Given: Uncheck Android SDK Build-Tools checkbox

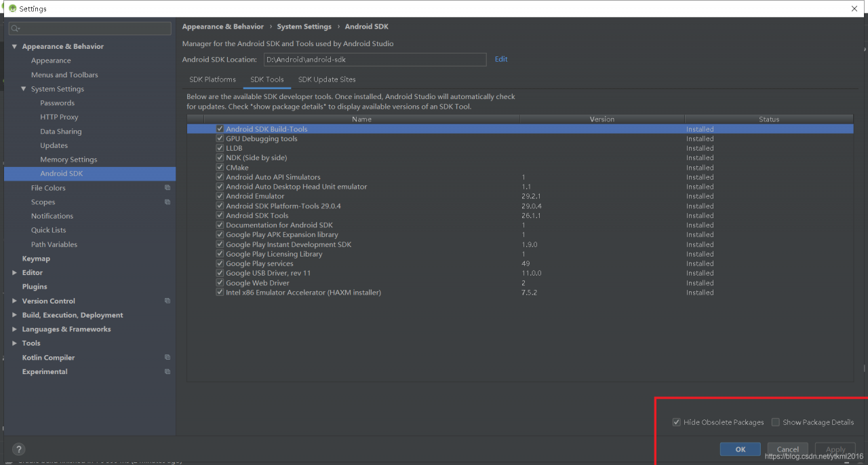Looking at the screenshot, I should point(220,129).
